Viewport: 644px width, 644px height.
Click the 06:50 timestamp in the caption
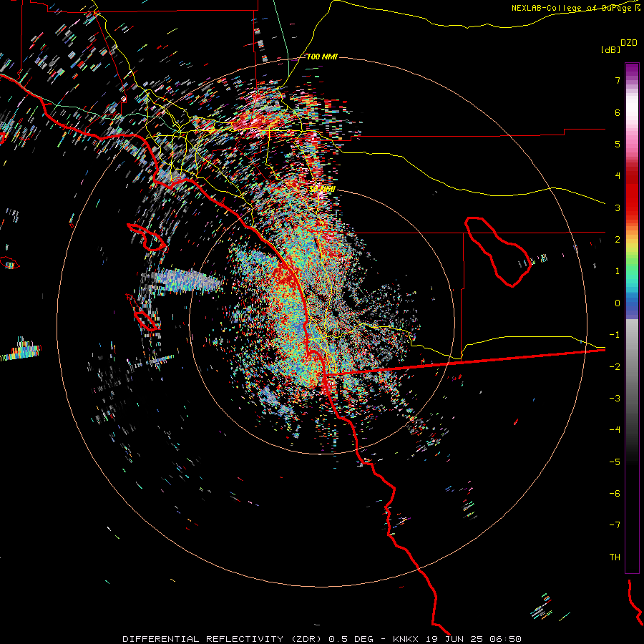[x=507, y=639]
